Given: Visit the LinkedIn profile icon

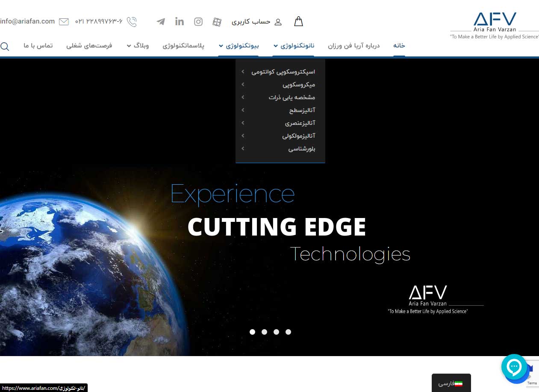Looking at the screenshot, I should click(x=180, y=21).
